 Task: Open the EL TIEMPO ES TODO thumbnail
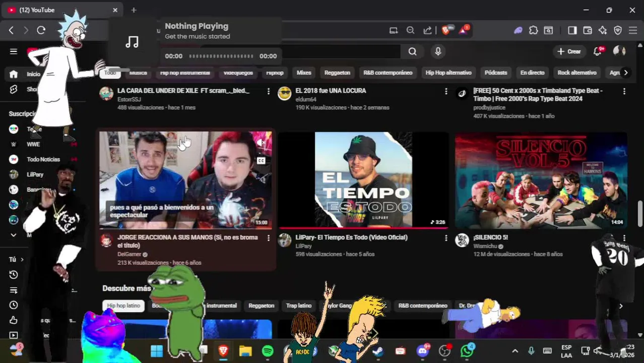click(x=363, y=180)
